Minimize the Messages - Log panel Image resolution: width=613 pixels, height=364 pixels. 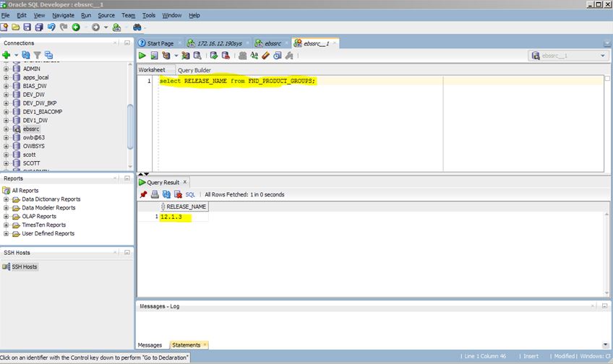pos(604,306)
